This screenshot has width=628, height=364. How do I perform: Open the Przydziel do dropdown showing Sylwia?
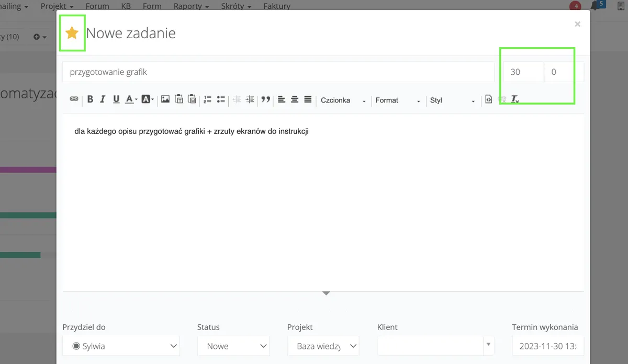[x=121, y=346]
